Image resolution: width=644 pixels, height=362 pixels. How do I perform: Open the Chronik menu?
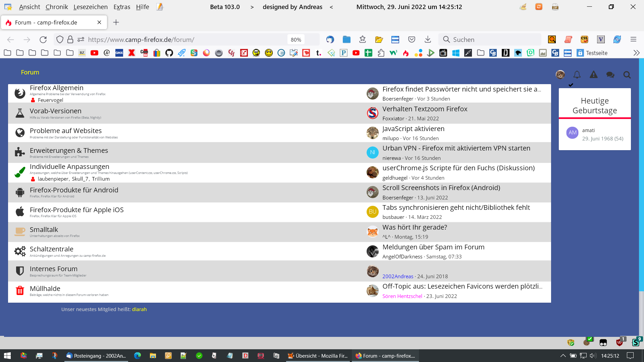pos(57,7)
